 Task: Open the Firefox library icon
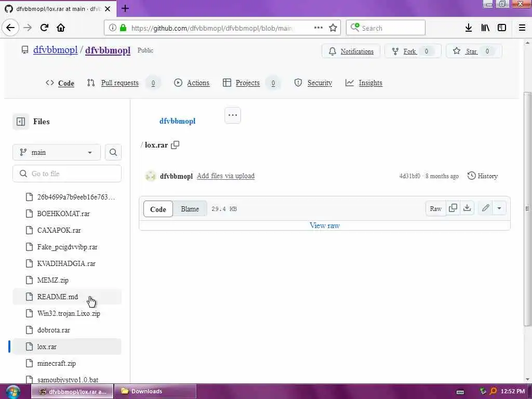[x=485, y=28]
